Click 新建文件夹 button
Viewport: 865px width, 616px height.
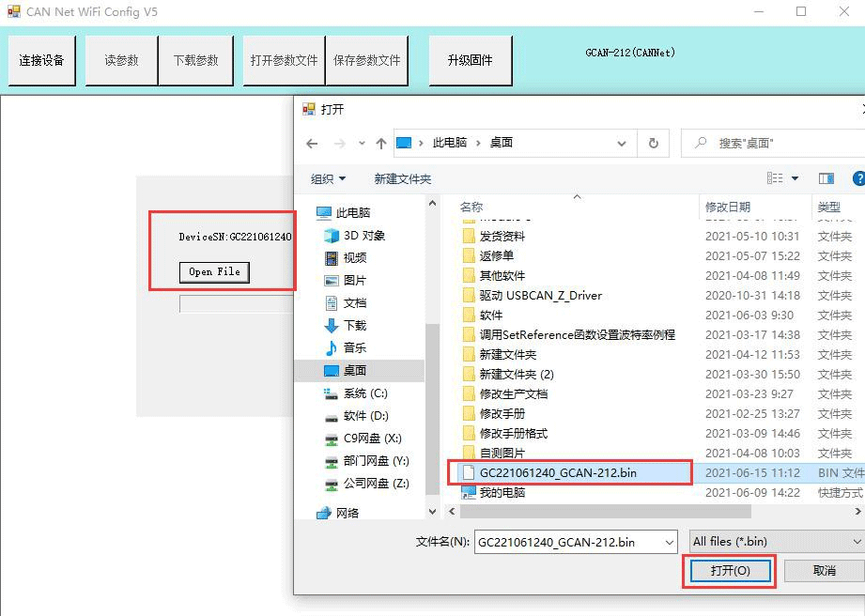402,178
